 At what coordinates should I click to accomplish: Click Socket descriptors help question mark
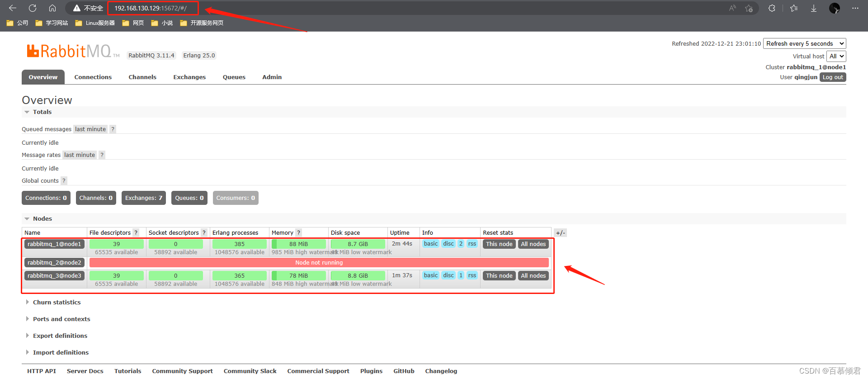coord(204,233)
